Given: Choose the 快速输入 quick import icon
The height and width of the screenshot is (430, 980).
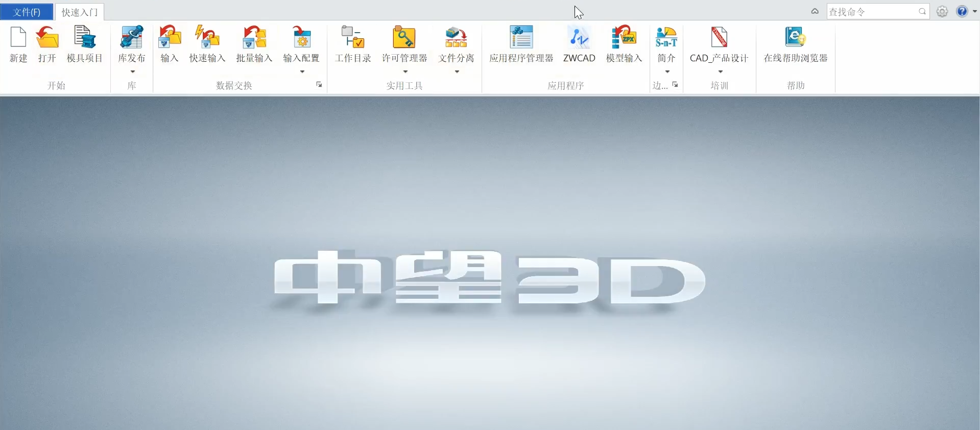Looking at the screenshot, I should point(207,38).
